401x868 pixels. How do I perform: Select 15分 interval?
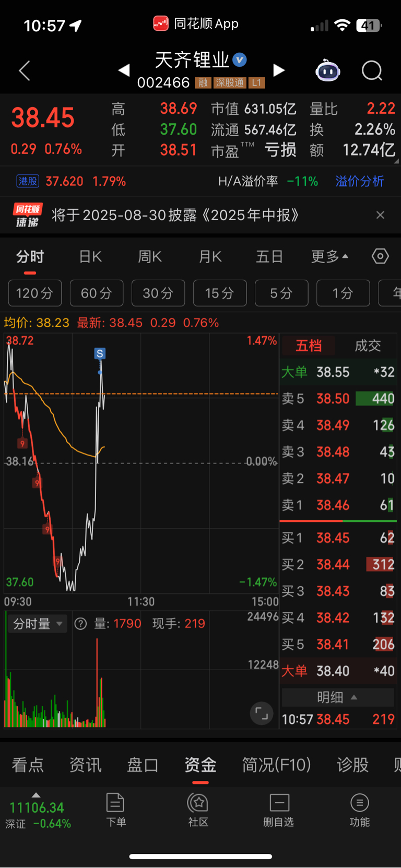pos(220,293)
